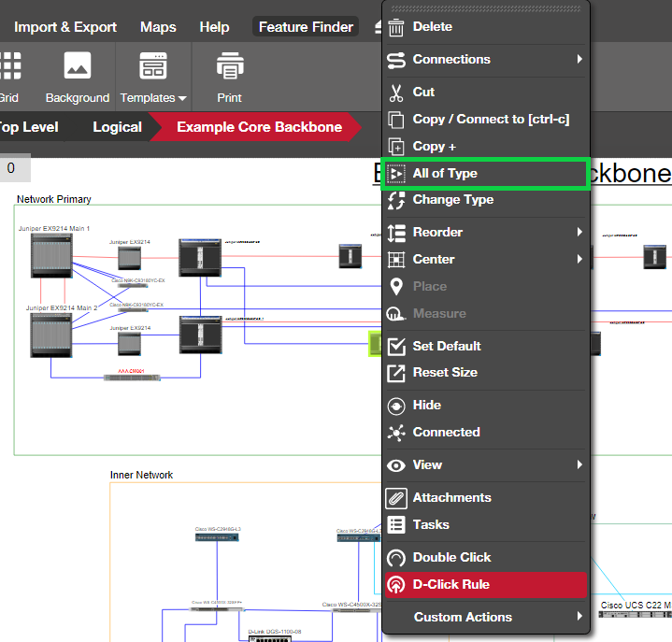This screenshot has width=672, height=642.
Task: Click the Attachments paperclip icon
Action: pos(396,498)
